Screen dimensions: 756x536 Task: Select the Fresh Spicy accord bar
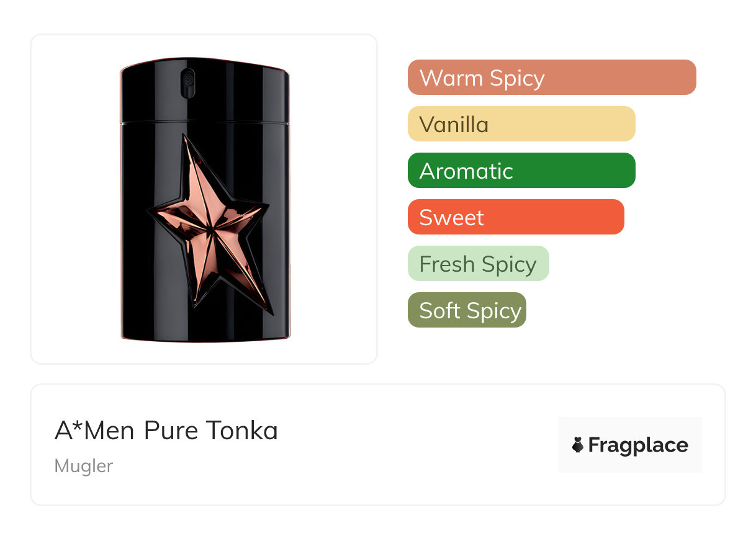[x=478, y=264]
